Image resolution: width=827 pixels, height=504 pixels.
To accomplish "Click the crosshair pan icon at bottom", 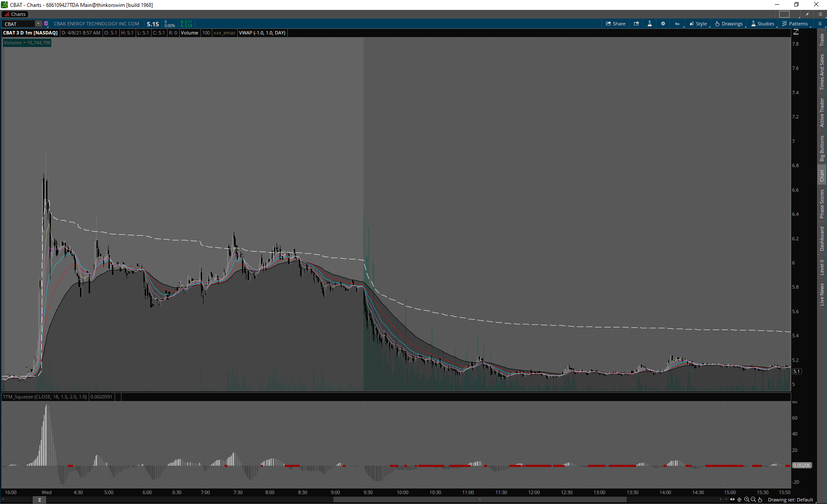I will point(740,500).
